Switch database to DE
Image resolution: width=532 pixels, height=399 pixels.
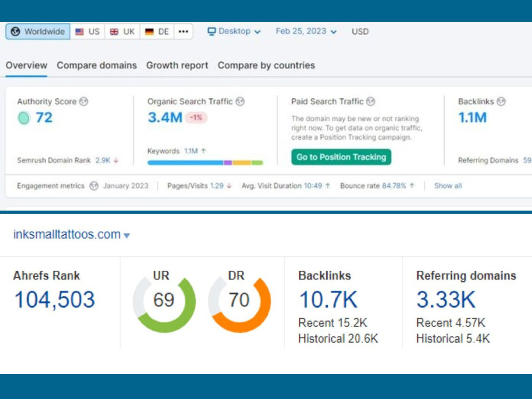[x=157, y=31]
